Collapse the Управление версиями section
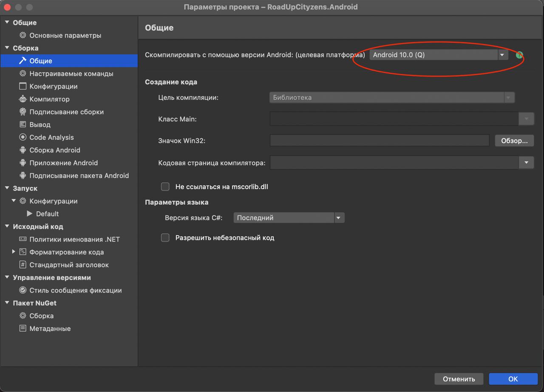The width and height of the screenshot is (544, 392). 7,277
